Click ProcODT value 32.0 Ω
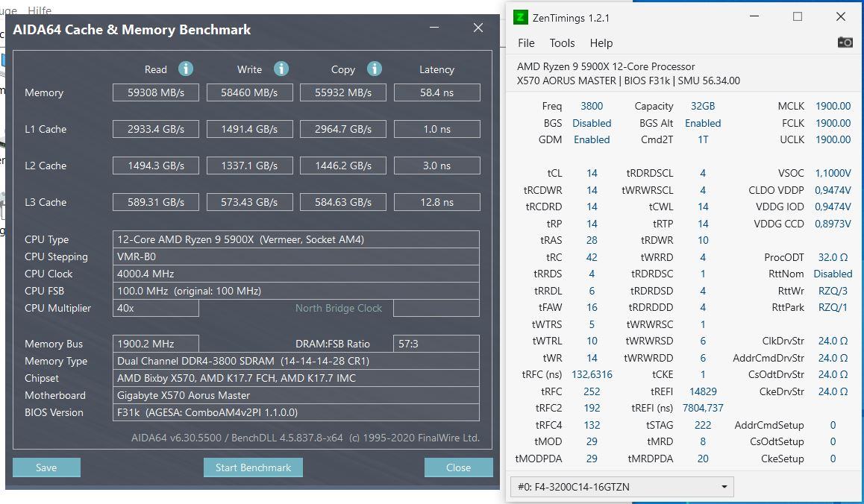The height and width of the screenshot is (504, 864). (833, 257)
